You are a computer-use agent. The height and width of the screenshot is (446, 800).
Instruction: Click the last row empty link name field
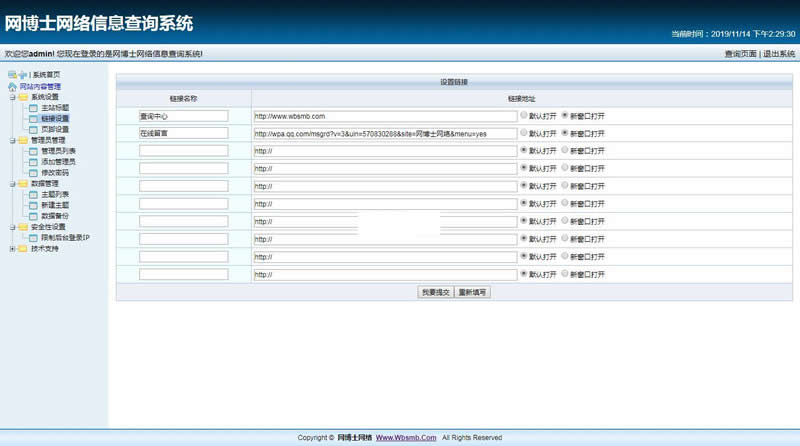point(184,275)
